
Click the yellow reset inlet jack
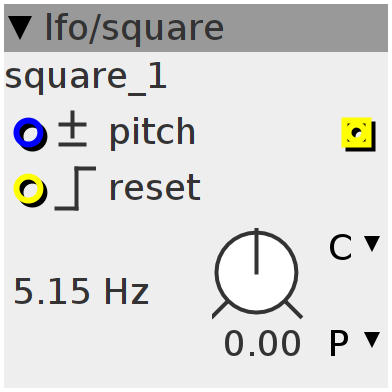30,190
